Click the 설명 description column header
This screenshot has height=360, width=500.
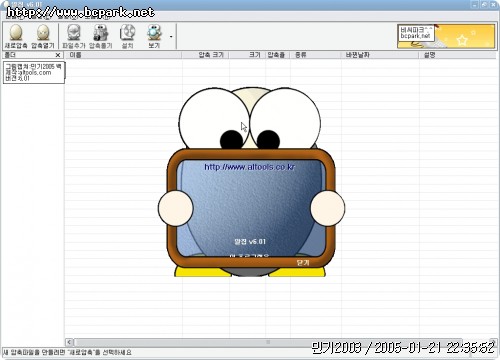tap(458, 55)
